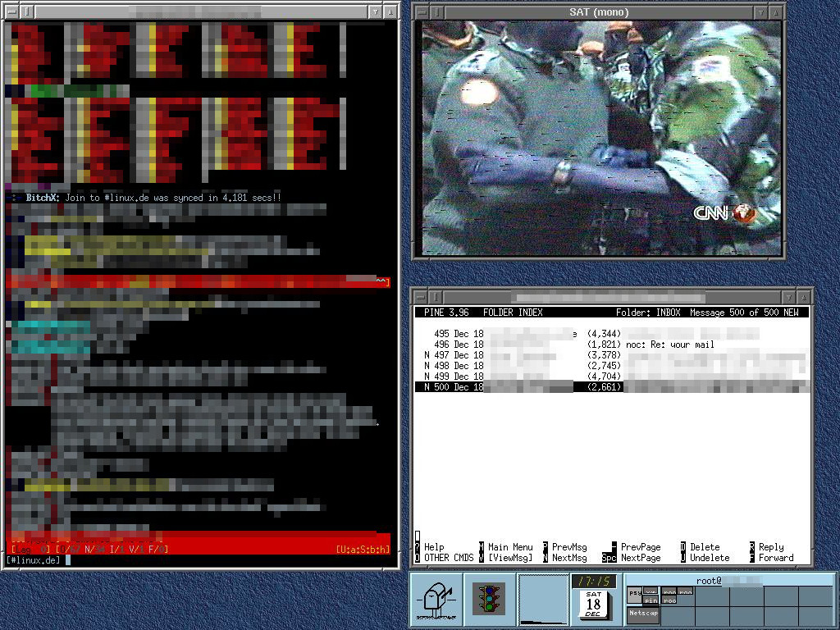Click the [Lag 0] status entry in BitchX
The height and width of the screenshot is (630, 840).
31,549
